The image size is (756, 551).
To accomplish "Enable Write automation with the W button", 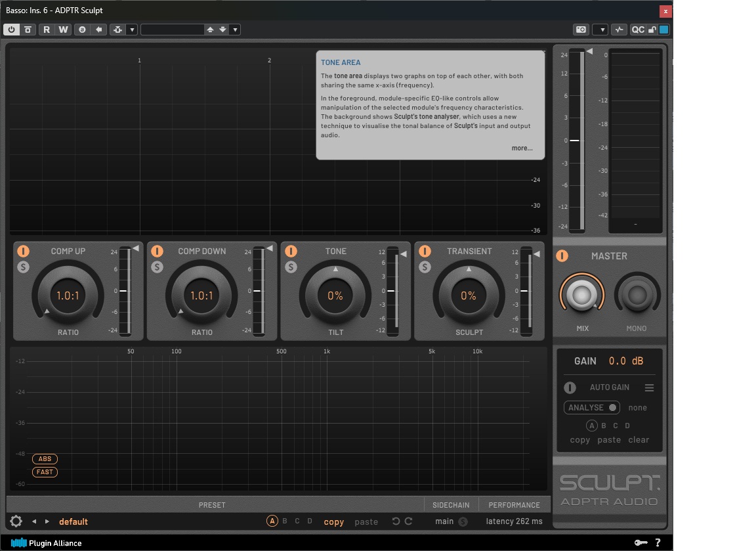I will pyautogui.click(x=63, y=29).
